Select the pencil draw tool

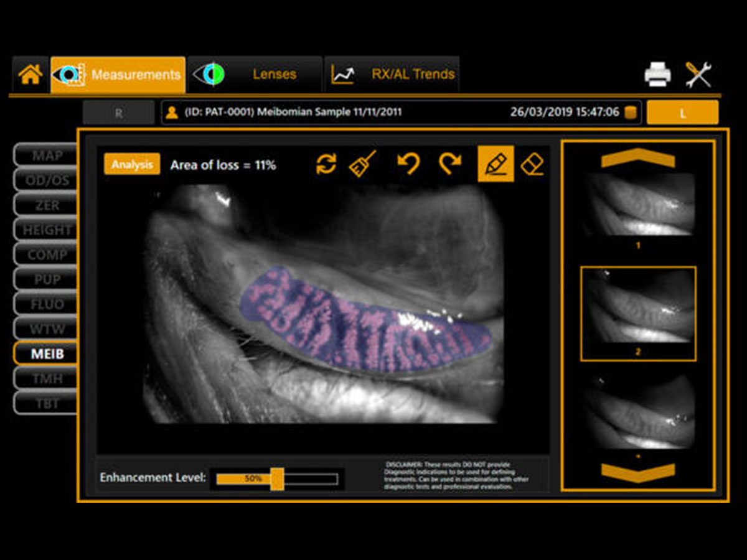[x=496, y=164]
